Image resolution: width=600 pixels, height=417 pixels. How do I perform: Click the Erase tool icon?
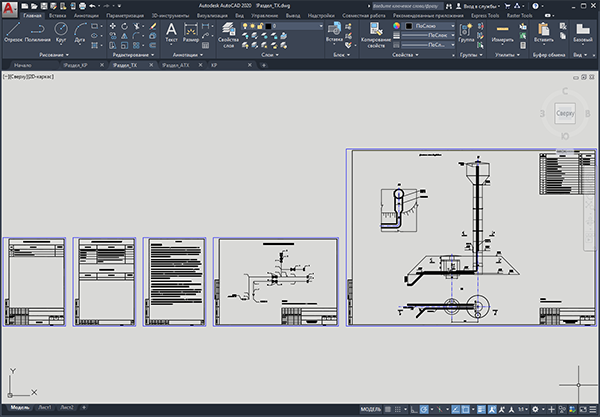153,26
